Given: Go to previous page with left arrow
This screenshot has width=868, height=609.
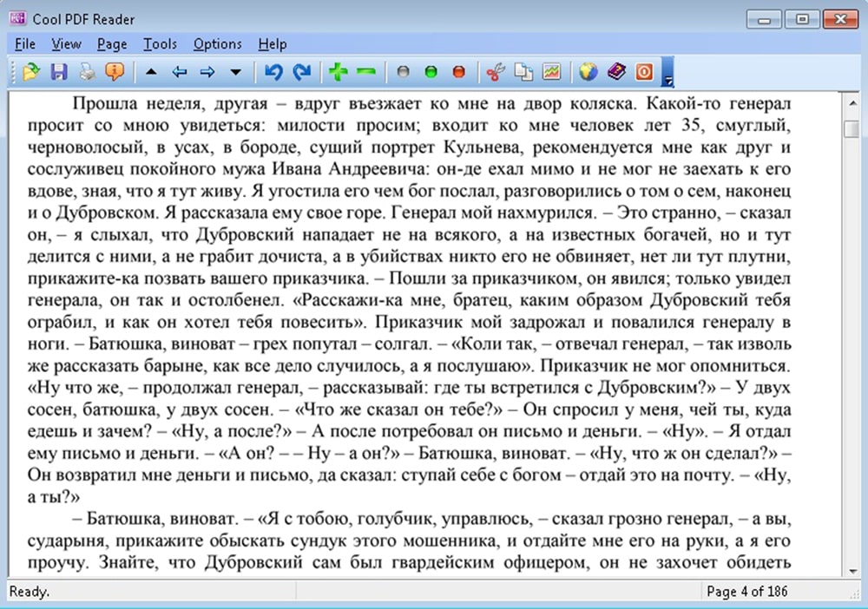Looking at the screenshot, I should 179,73.
